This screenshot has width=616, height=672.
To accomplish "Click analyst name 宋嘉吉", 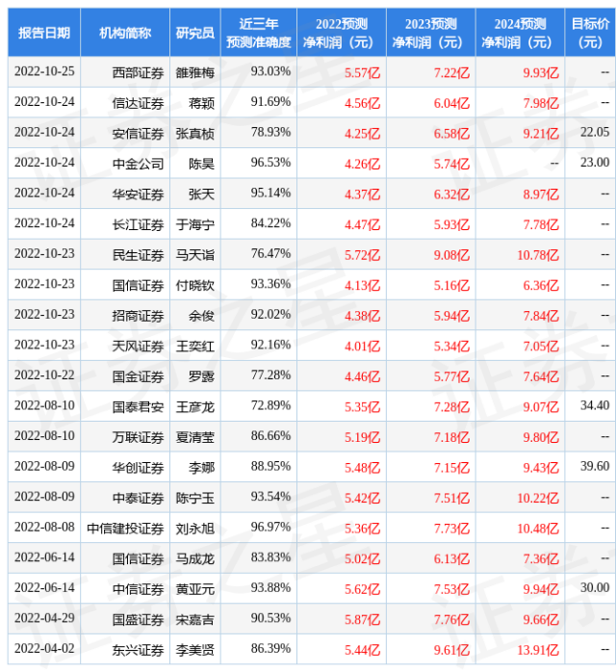I will coord(195,620).
